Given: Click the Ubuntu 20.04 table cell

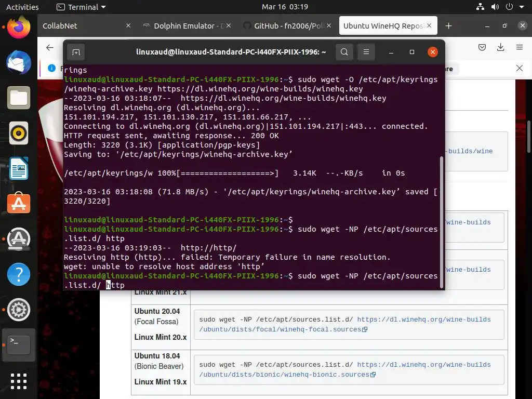Looking at the screenshot, I should point(161,327).
